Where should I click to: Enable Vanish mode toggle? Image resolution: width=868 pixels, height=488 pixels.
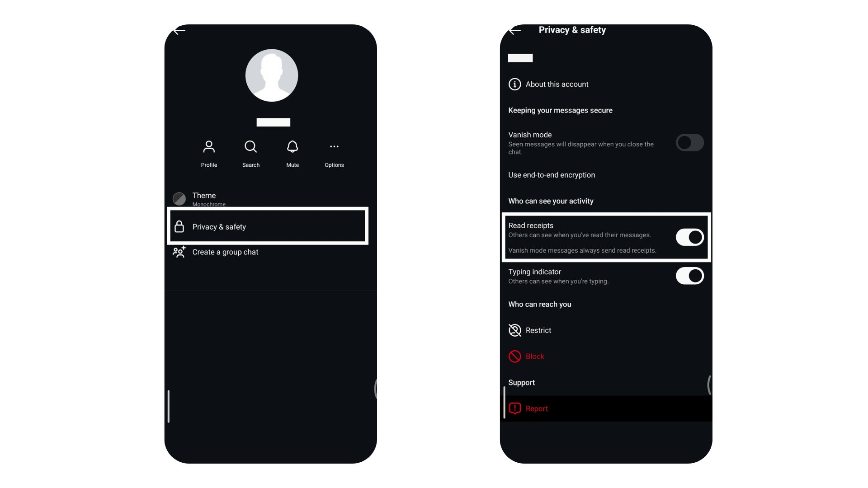[689, 142]
